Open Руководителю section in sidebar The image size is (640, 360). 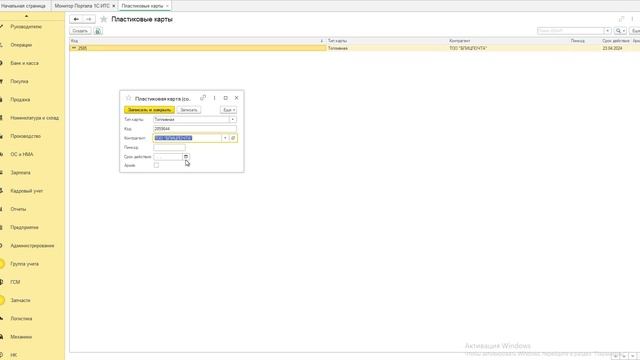pos(26,27)
